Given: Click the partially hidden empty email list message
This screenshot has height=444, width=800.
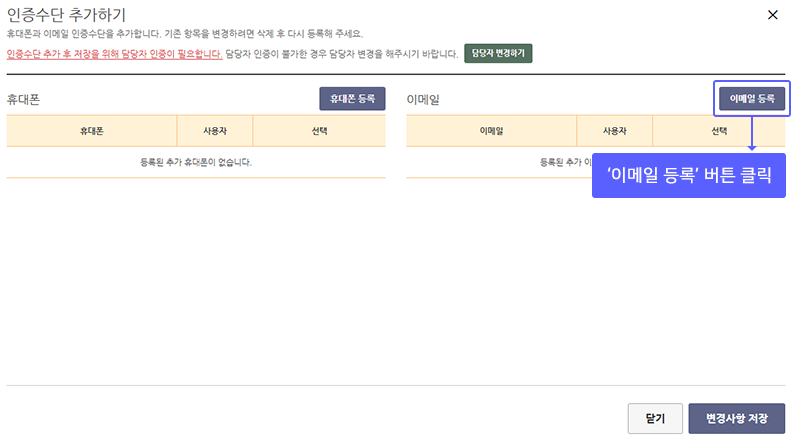Looking at the screenshot, I should [x=565, y=162].
